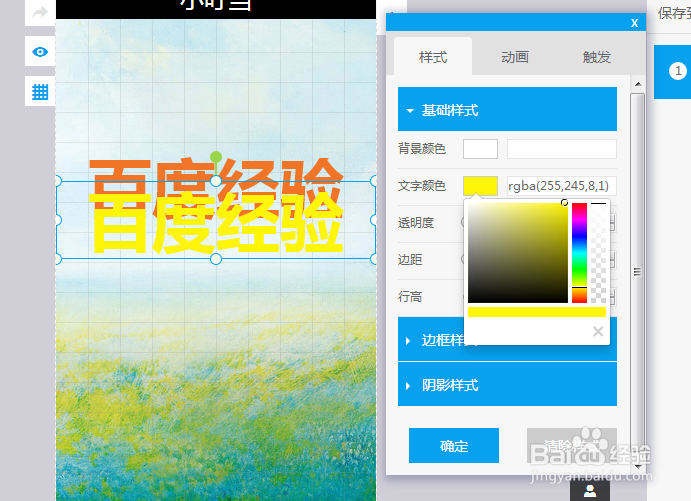Click the 边距 label

[x=410, y=260]
